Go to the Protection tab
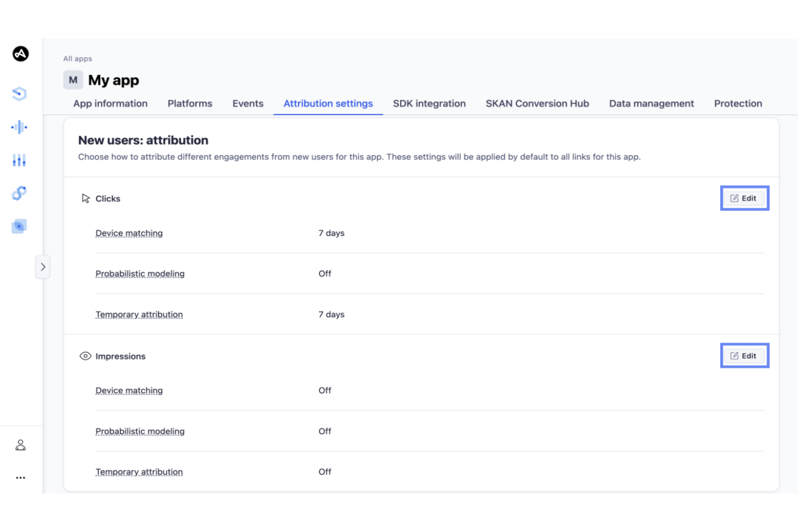The width and height of the screenshot is (798, 532). pos(738,103)
